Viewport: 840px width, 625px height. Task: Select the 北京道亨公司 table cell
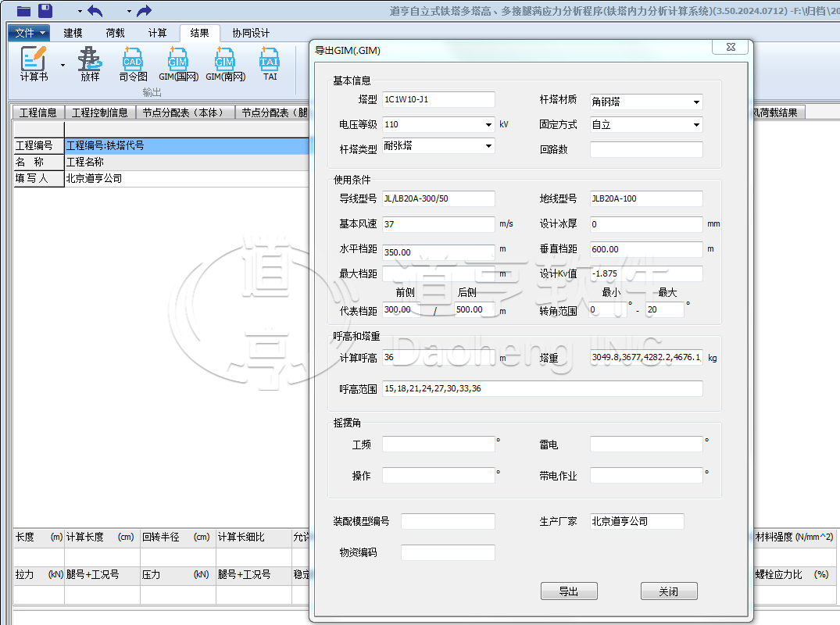click(x=187, y=179)
